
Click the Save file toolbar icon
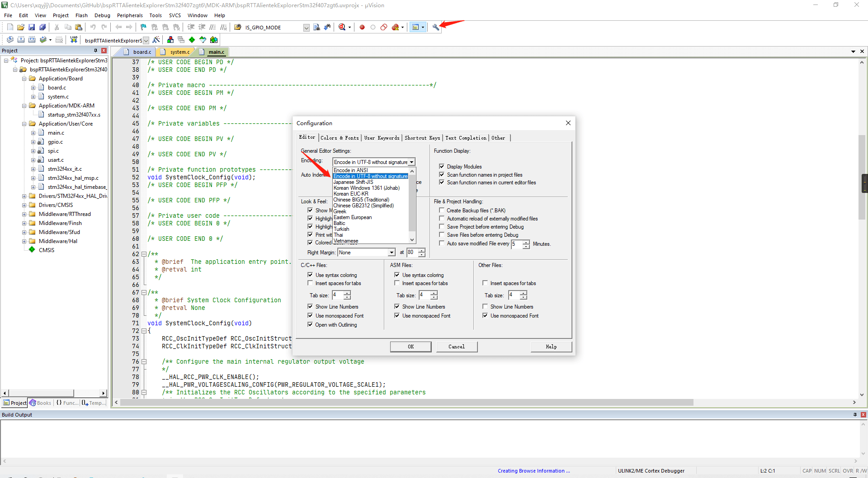(x=32, y=27)
